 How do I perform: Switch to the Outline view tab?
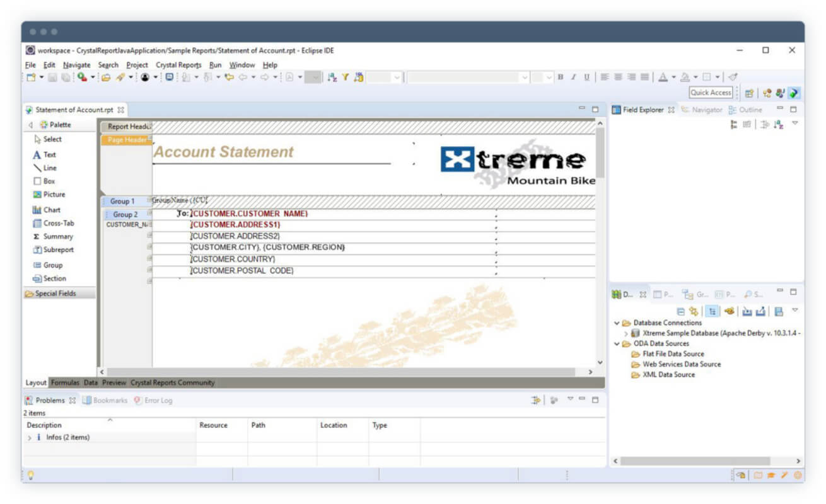click(745, 110)
